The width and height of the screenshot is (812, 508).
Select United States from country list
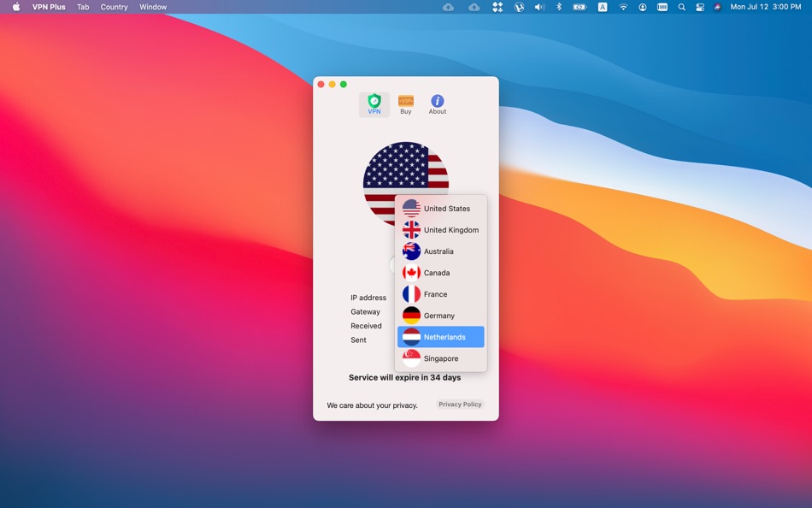[x=441, y=209]
